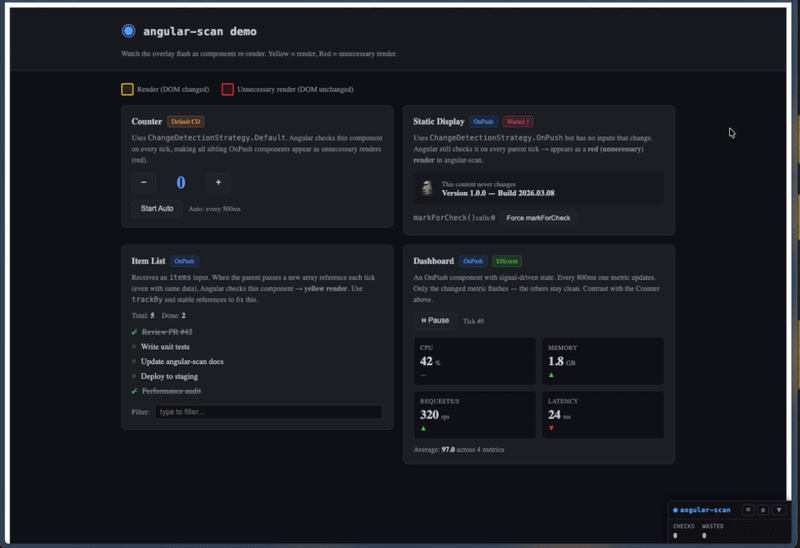
Task: Click the yellow Render legend square
Action: pos(127,89)
